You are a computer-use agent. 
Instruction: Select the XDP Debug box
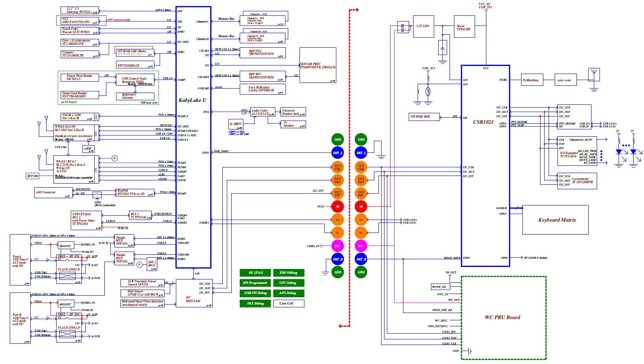288,273
